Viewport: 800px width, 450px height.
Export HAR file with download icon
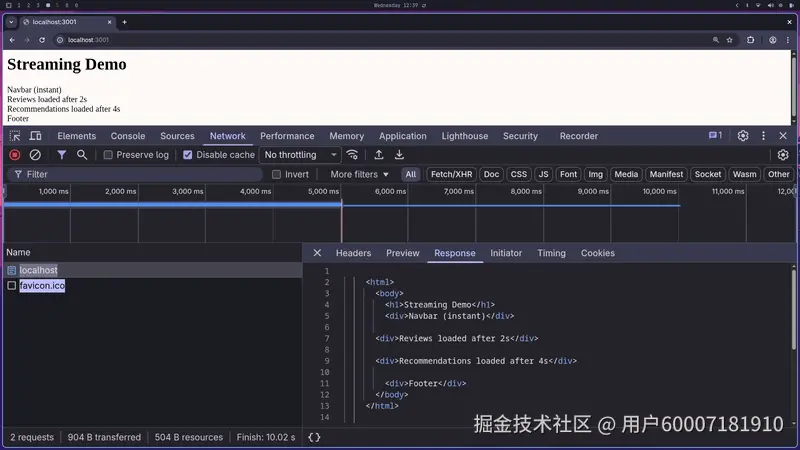coord(399,155)
